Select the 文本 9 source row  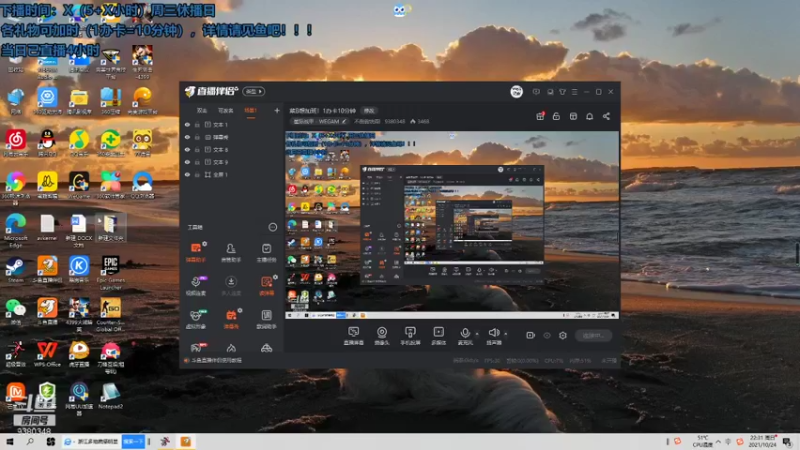click(x=232, y=162)
